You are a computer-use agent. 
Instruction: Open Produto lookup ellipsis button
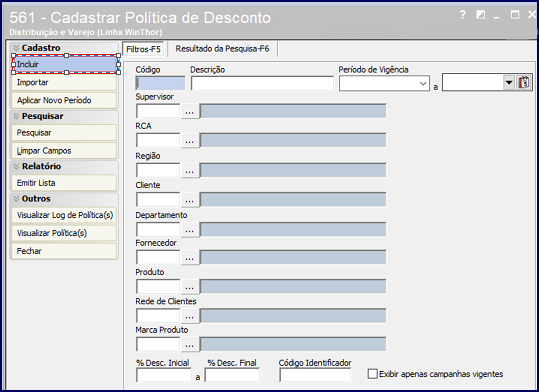click(x=190, y=286)
